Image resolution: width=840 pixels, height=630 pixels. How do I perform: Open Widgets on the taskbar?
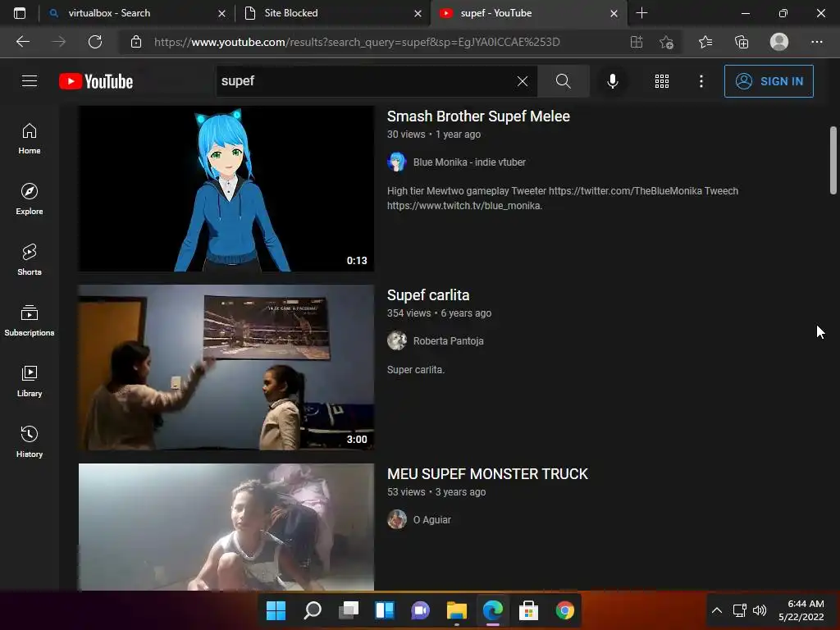[385, 610]
